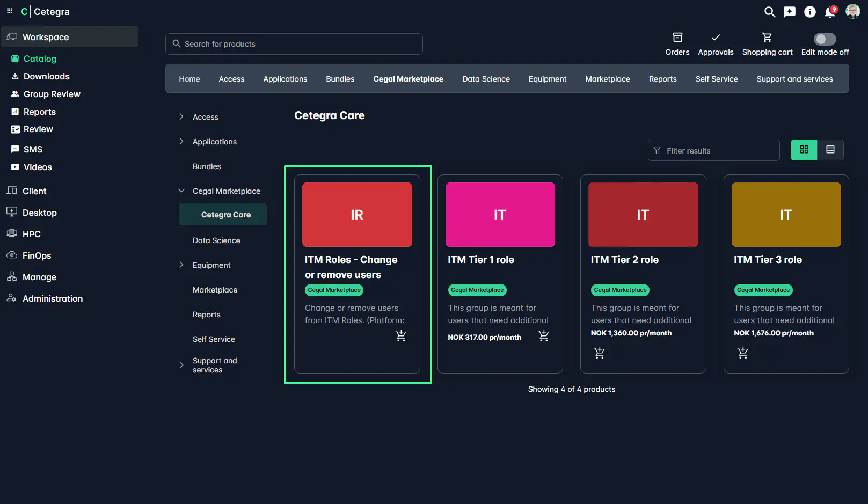The height and width of the screenshot is (504, 868).
Task: Open Downloads in the sidebar
Action: point(46,76)
